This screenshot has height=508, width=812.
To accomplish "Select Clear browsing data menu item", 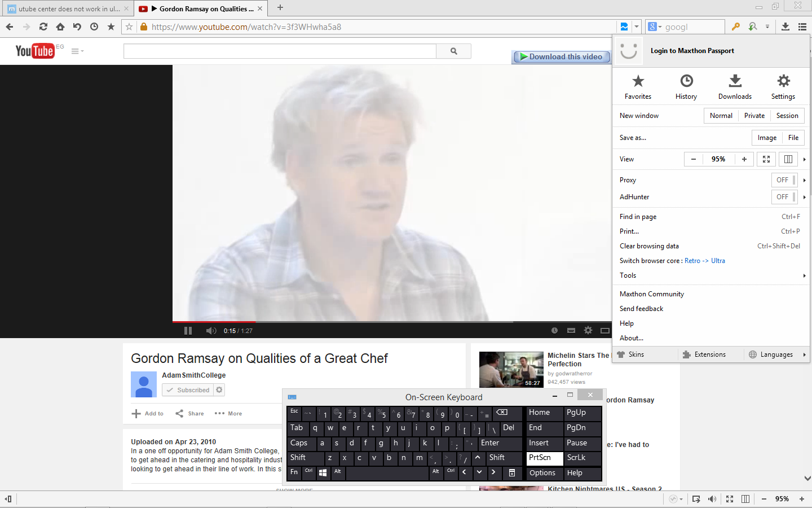I will point(710,246).
